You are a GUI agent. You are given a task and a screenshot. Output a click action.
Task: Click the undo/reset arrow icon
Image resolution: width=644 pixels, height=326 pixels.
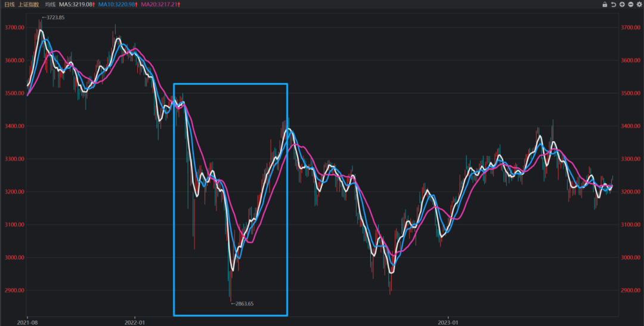point(614,4)
